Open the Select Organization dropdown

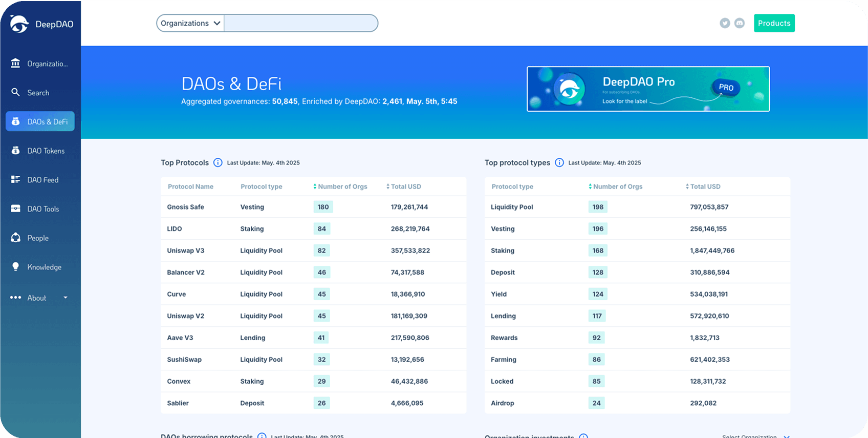coord(755,436)
